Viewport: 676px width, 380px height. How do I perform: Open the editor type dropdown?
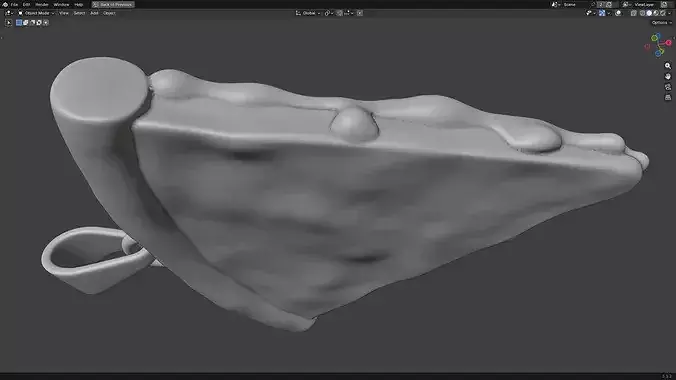9,13
